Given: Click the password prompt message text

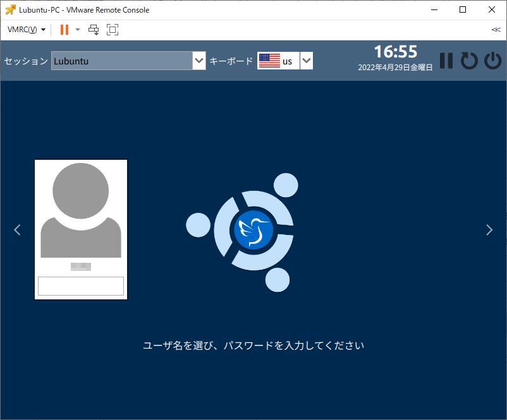Looking at the screenshot, I should coord(253,345).
